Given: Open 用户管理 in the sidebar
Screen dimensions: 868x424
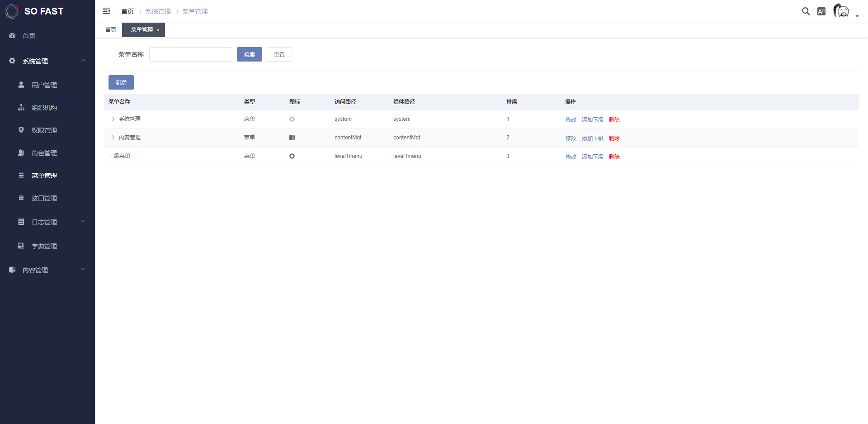Looking at the screenshot, I should (x=44, y=85).
